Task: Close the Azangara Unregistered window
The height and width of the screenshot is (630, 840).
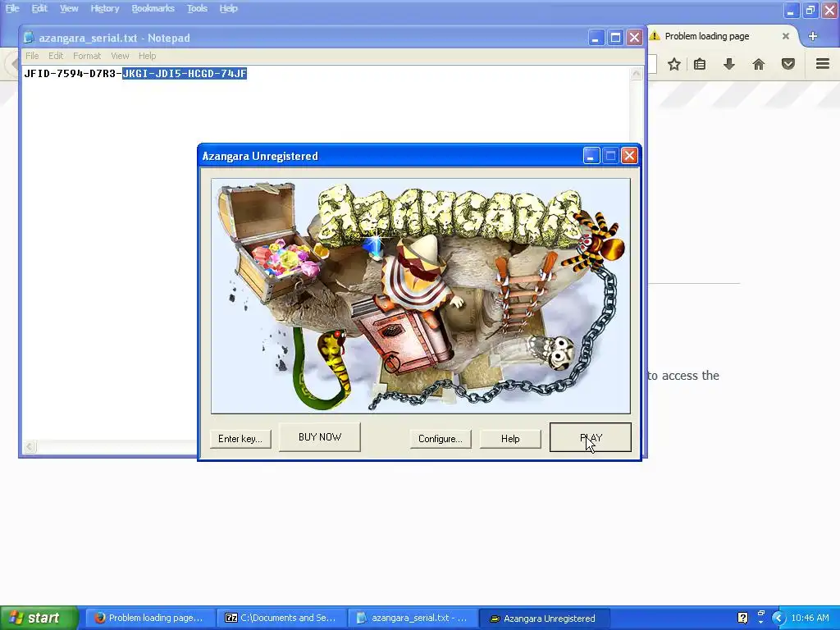Action: (x=629, y=156)
